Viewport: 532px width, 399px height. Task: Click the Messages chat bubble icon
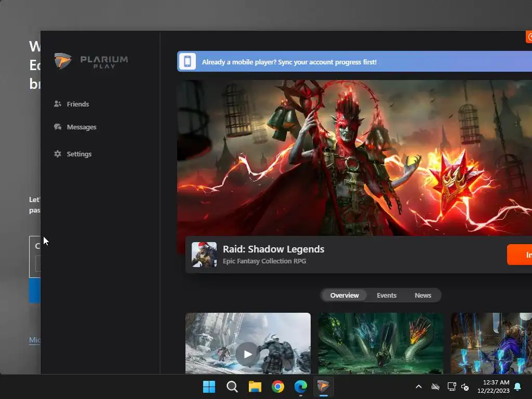tap(58, 127)
